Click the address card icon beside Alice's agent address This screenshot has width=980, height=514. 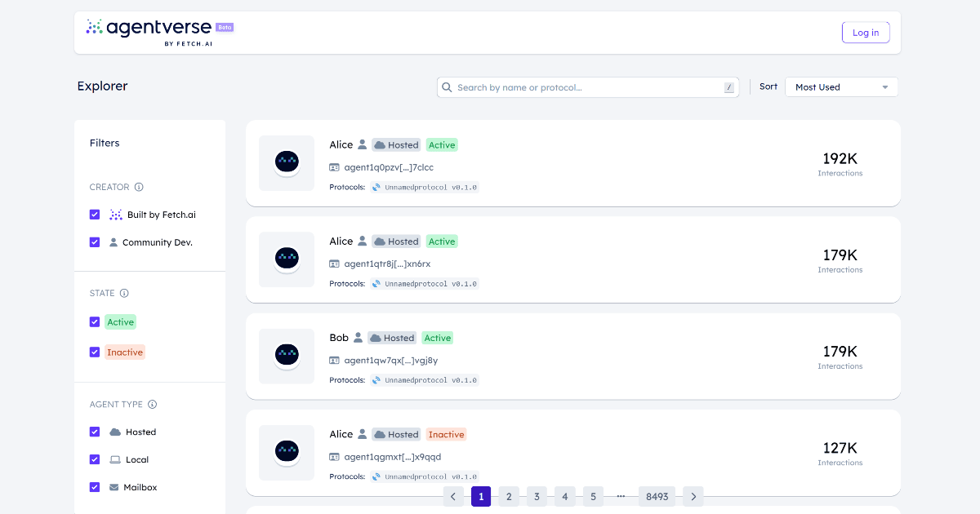(334, 167)
